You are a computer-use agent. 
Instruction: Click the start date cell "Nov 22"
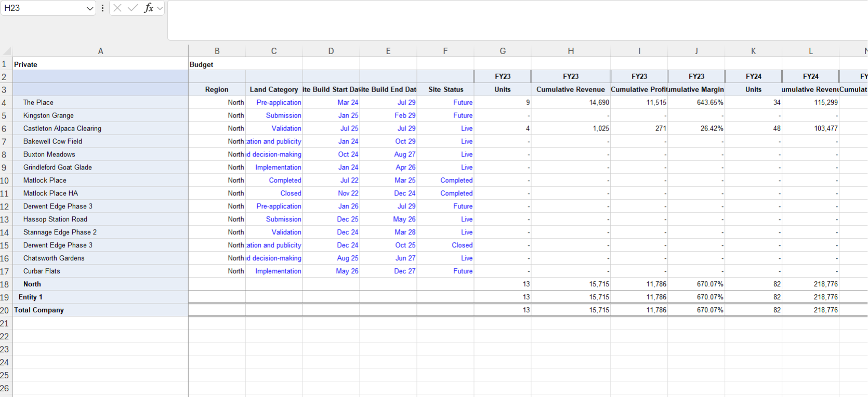(x=331, y=193)
